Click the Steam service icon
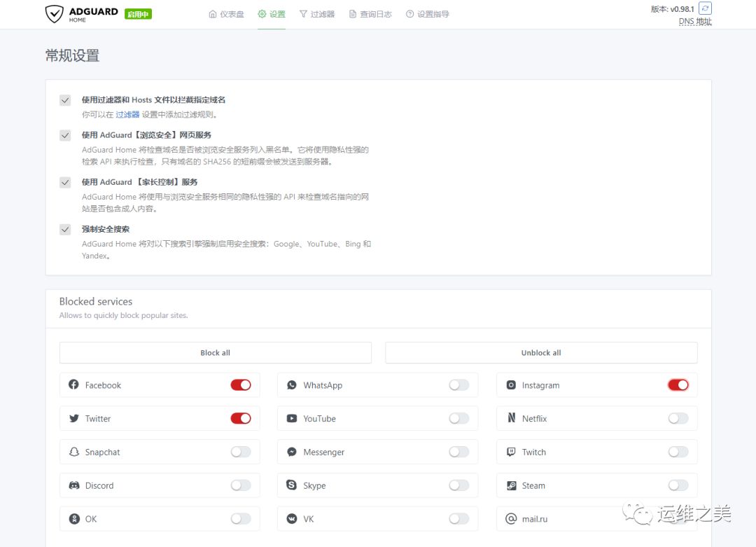Image resolution: width=756 pixels, height=547 pixels. coord(511,485)
